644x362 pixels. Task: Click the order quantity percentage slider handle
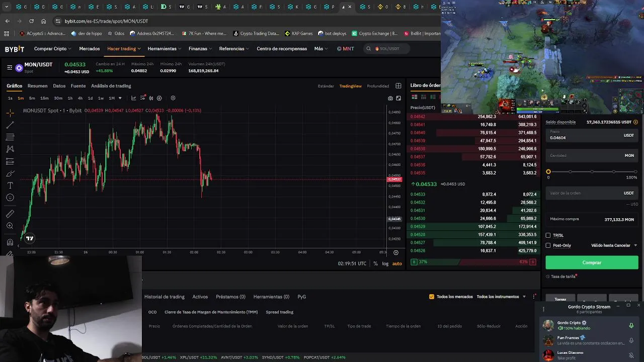548,172
